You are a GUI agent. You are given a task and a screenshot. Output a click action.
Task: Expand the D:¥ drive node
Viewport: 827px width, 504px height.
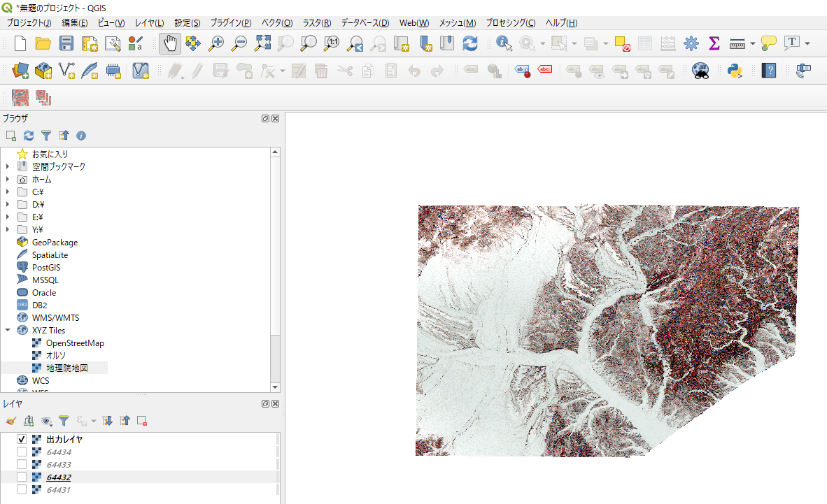tap(8, 205)
